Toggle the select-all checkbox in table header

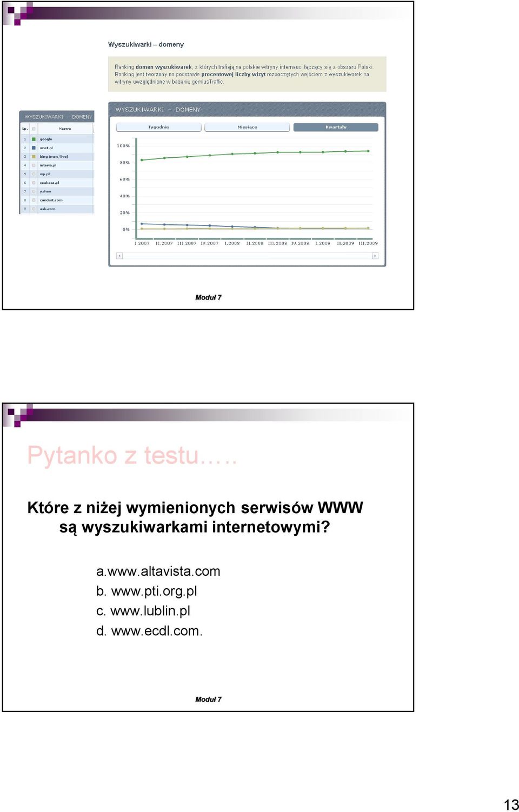click(x=34, y=129)
